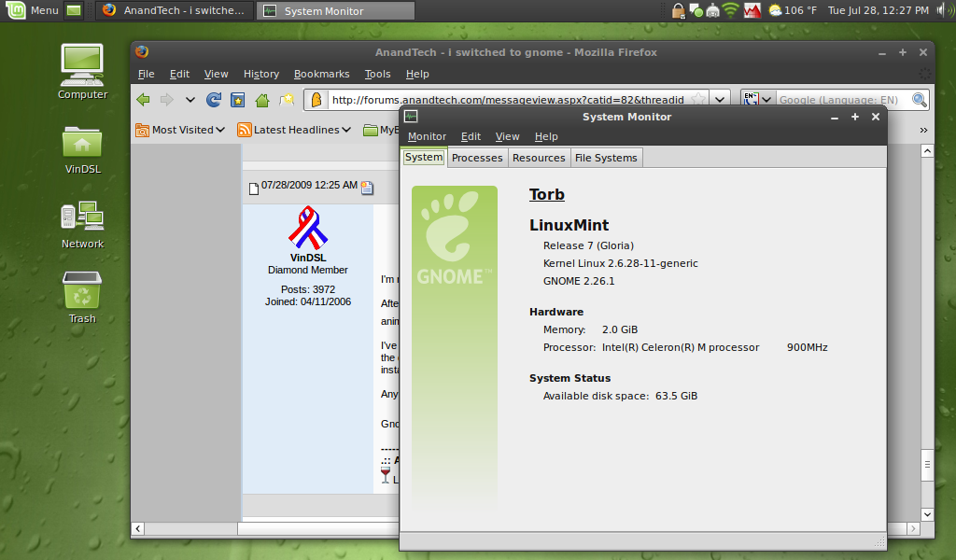Switch to the Processes tab
The width and height of the screenshot is (956, 560).
tap(477, 158)
